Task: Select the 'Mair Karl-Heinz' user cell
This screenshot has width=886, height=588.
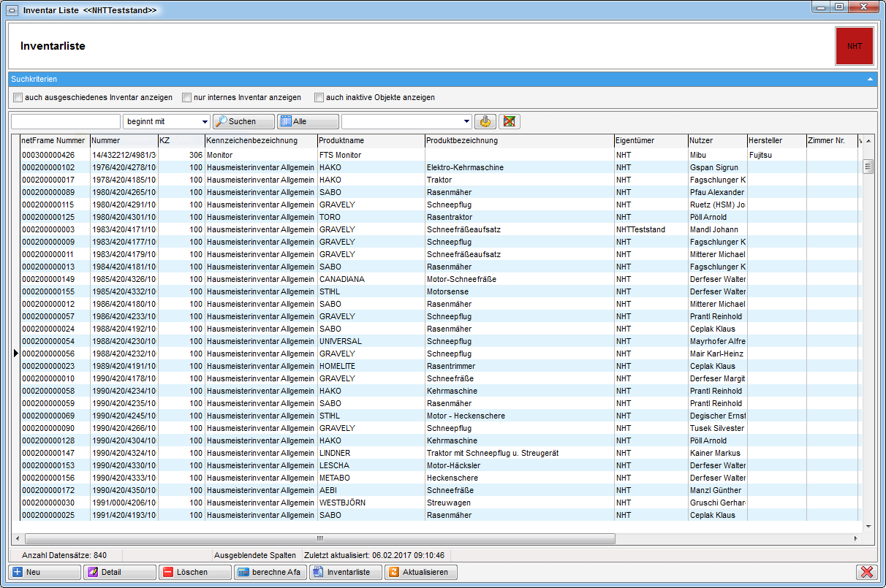Action: (716, 354)
